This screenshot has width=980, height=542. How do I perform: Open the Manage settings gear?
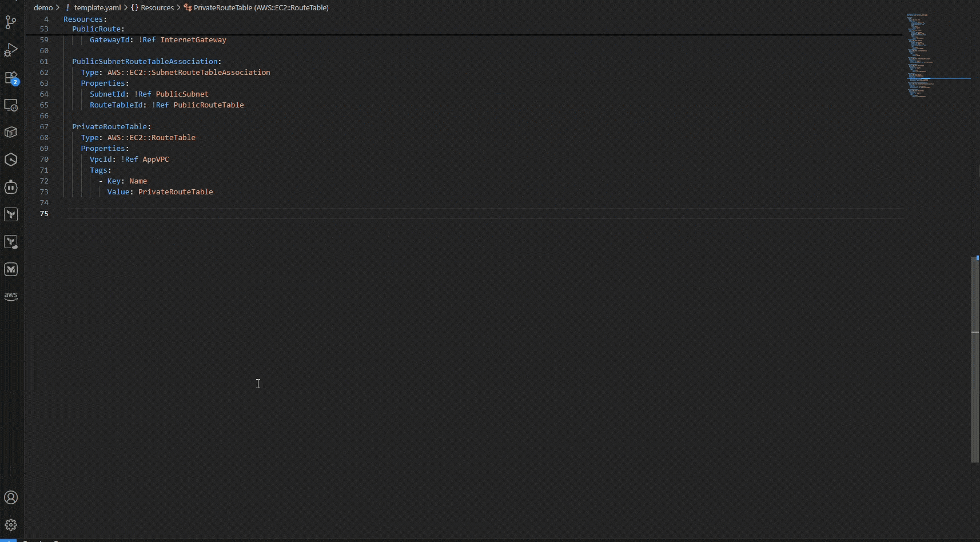[10, 524]
